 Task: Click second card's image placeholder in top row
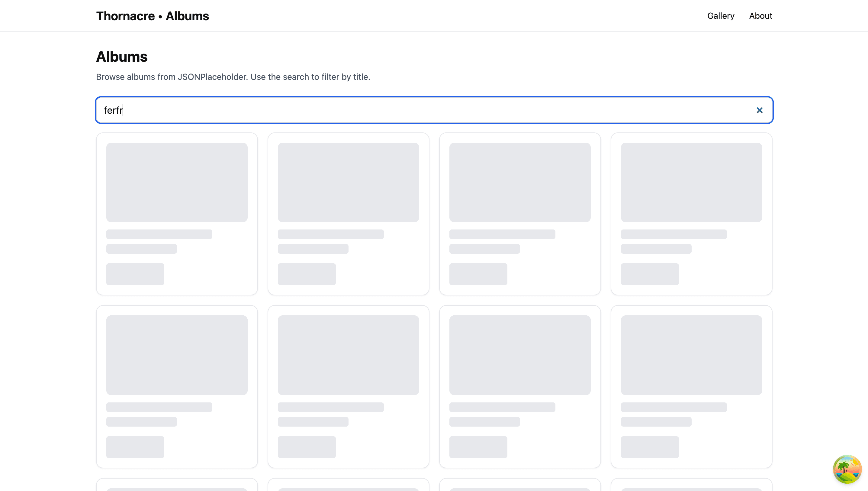(x=348, y=182)
